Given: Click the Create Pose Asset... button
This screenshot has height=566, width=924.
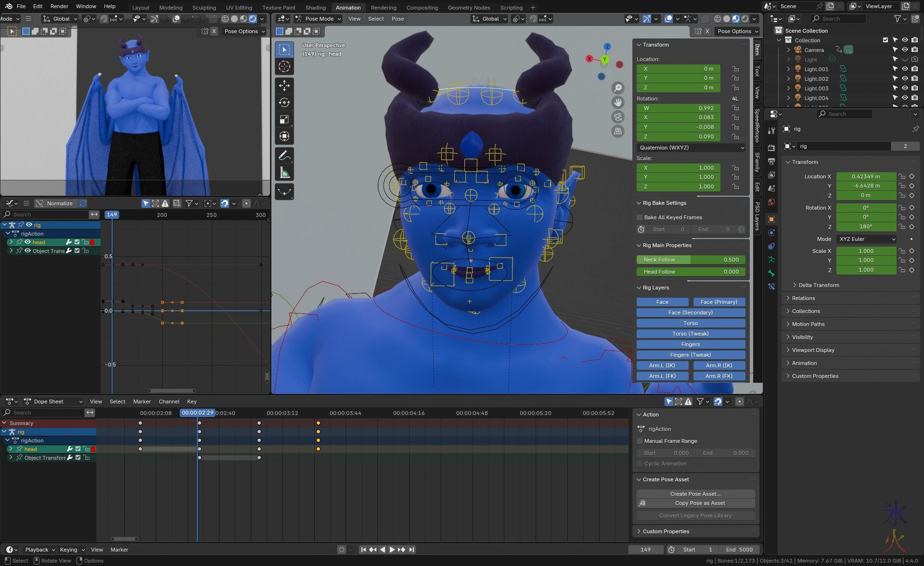Looking at the screenshot, I should (x=695, y=494).
